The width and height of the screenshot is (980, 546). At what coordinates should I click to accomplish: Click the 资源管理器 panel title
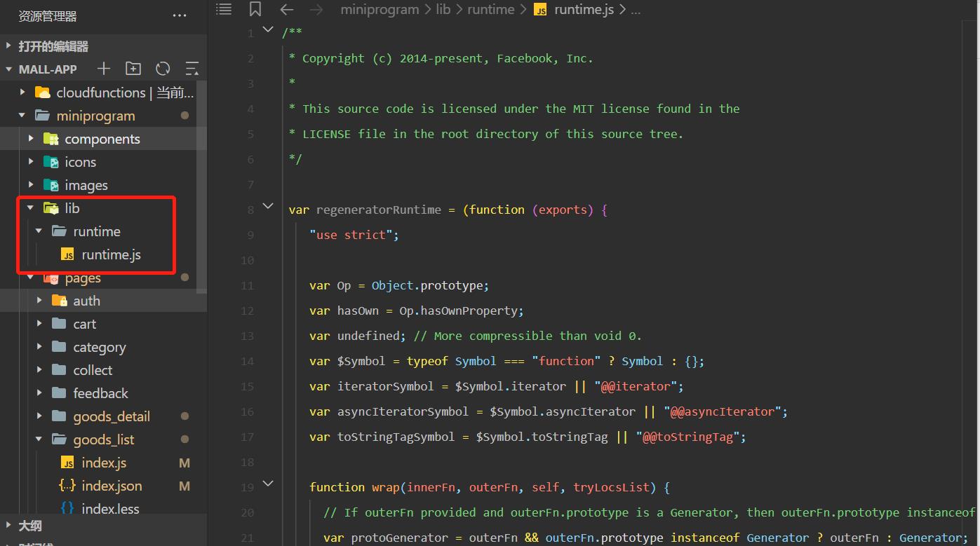coord(48,15)
